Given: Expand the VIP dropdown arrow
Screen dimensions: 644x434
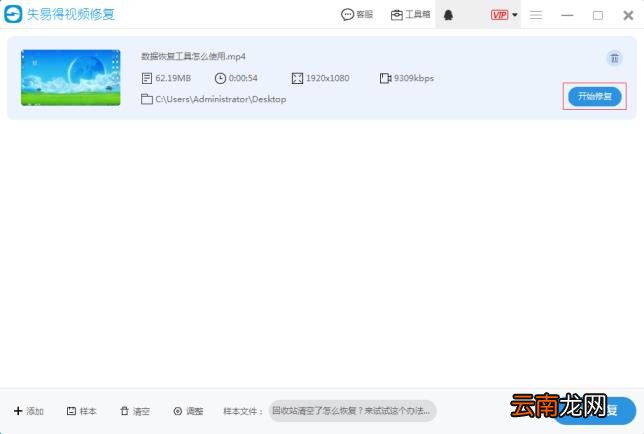Looking at the screenshot, I should (x=515, y=15).
